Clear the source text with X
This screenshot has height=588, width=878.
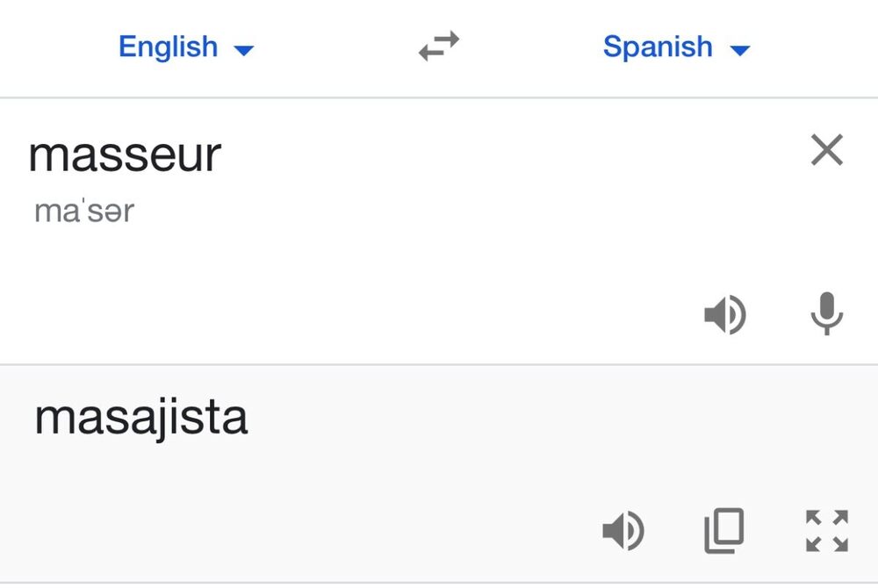click(826, 151)
